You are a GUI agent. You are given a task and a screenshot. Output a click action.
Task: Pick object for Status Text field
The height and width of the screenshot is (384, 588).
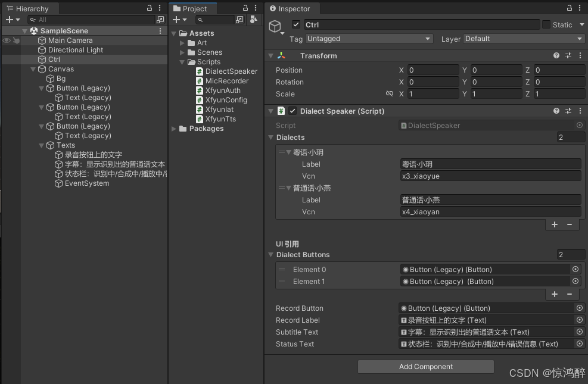(x=580, y=344)
